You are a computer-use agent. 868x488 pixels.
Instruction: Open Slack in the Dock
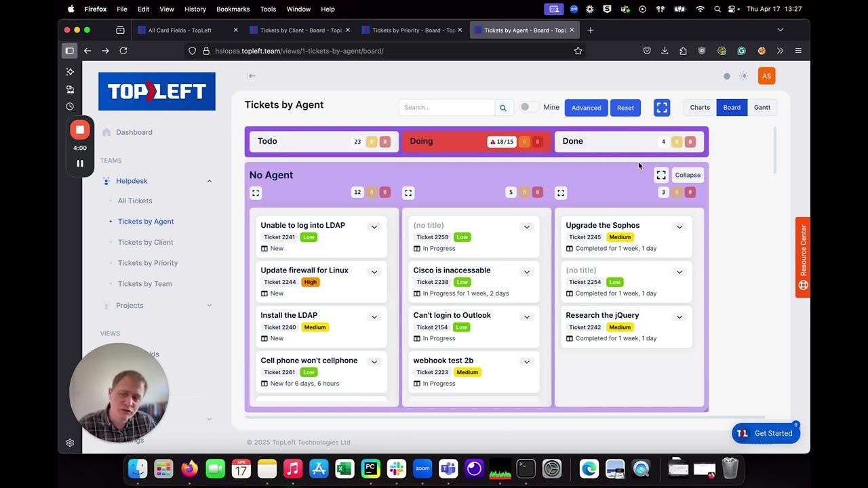click(x=397, y=468)
